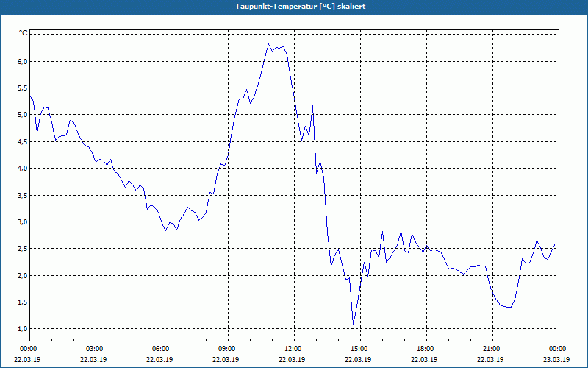Click the 5,0 y-axis label
This screenshot has height=368, width=588.
(x=23, y=115)
